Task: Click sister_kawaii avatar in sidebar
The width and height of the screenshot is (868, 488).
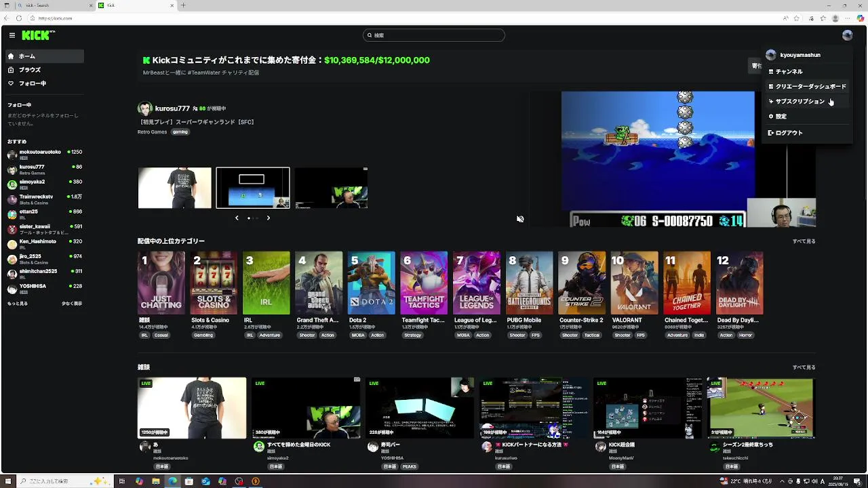Action: pyautogui.click(x=12, y=229)
